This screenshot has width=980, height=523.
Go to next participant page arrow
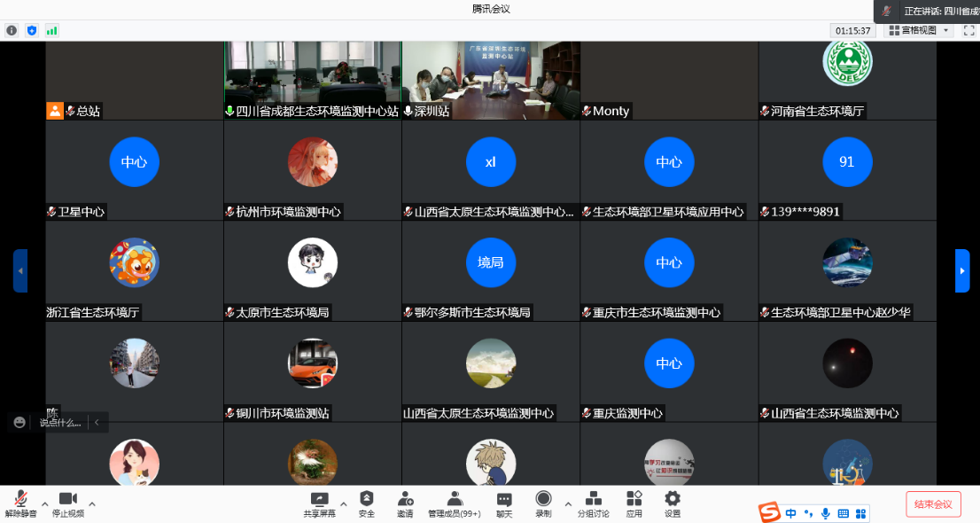point(962,271)
